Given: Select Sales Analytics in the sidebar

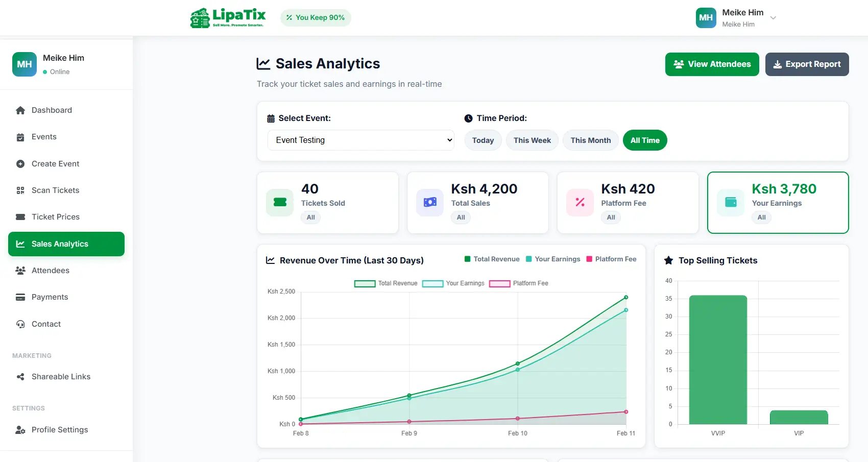Looking at the screenshot, I should click(66, 244).
